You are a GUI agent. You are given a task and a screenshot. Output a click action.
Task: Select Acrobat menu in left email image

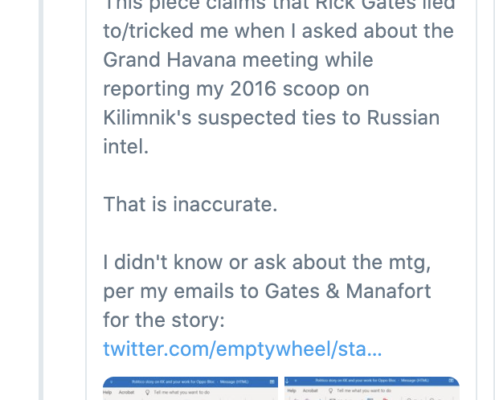tap(126, 392)
